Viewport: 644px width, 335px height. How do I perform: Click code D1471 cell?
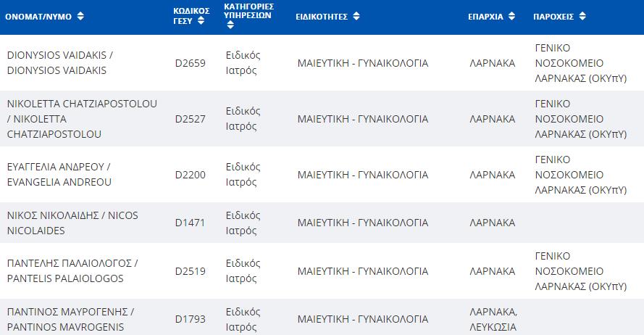click(x=190, y=223)
